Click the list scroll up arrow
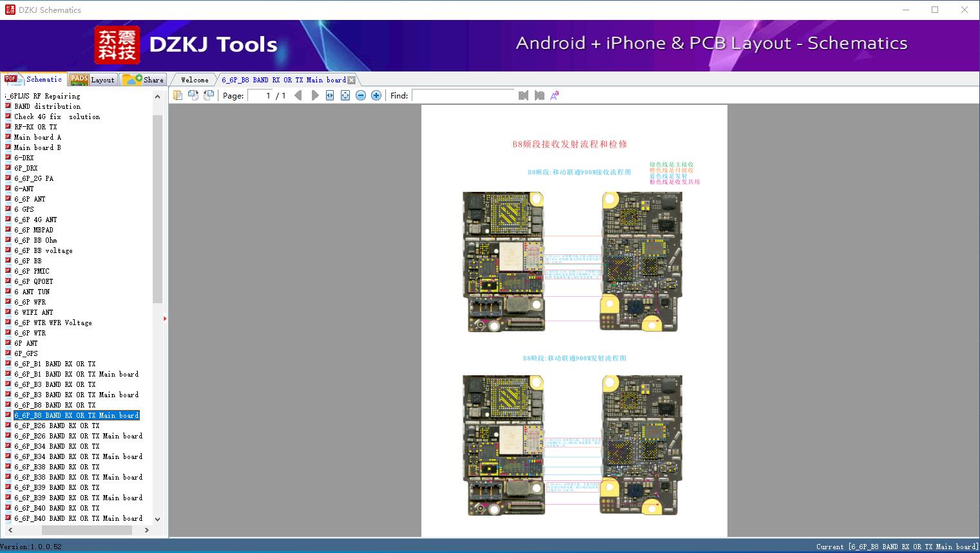 click(157, 97)
